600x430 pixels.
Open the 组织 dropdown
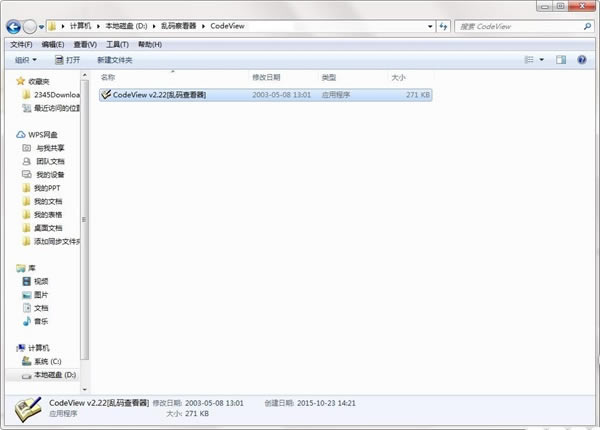pos(26,60)
